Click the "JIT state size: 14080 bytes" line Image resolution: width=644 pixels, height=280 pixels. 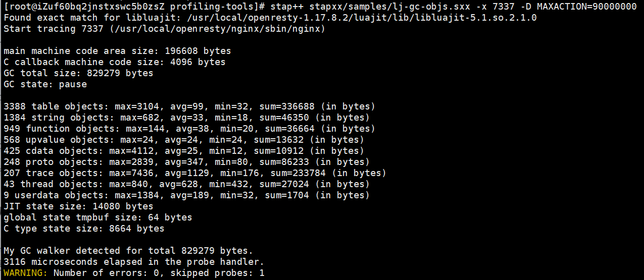click(78, 206)
